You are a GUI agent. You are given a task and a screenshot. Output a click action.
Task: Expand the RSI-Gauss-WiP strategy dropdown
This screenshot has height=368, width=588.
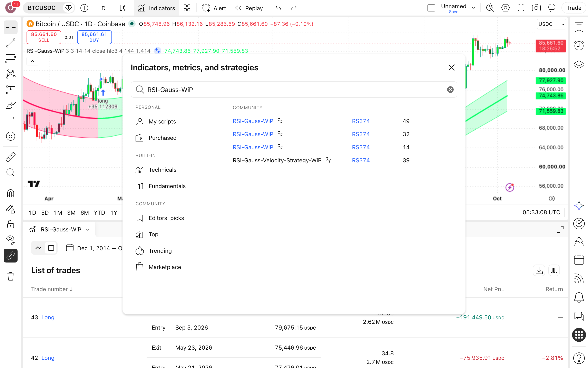click(x=87, y=230)
